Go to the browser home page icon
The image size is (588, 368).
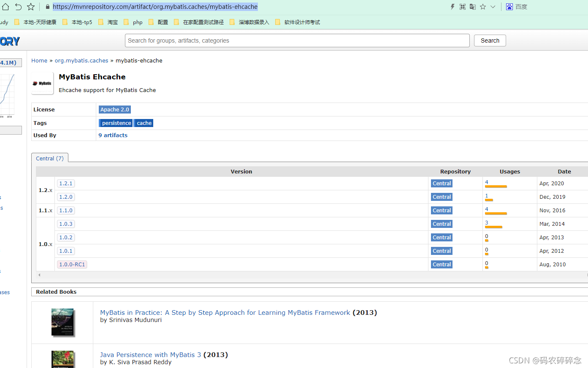(x=5, y=7)
